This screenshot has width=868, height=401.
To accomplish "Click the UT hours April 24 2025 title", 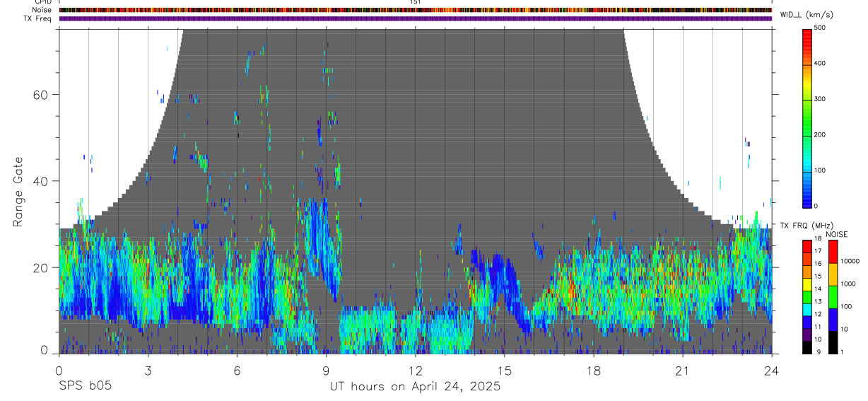I will pos(415,387).
